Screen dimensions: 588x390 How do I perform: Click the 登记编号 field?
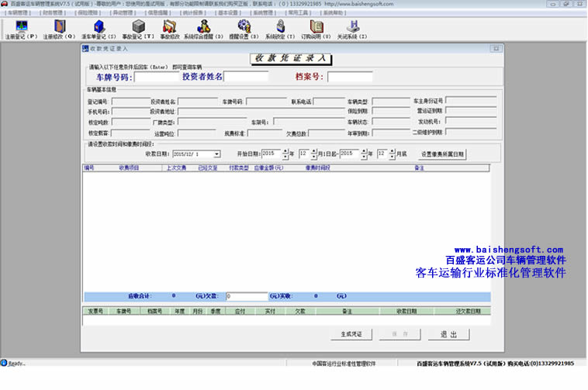pos(131,102)
